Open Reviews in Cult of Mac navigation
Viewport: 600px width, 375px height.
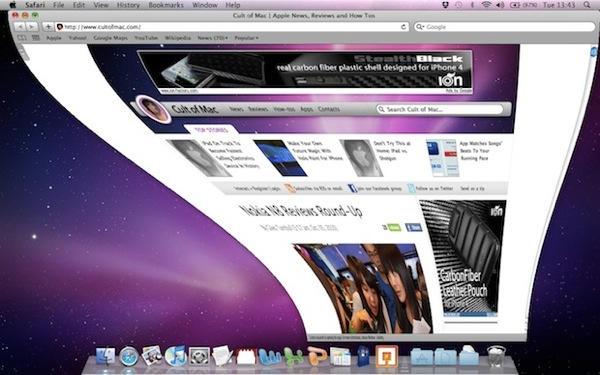[x=258, y=109]
